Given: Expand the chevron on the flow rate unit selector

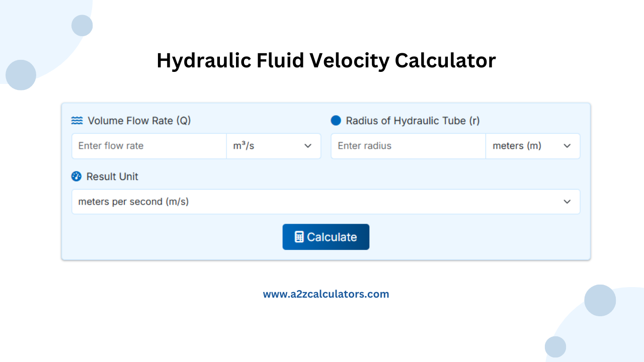Looking at the screenshot, I should pos(307,146).
